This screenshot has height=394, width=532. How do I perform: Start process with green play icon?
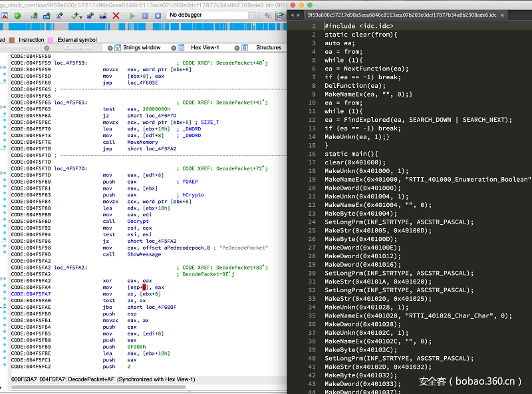[132, 15]
